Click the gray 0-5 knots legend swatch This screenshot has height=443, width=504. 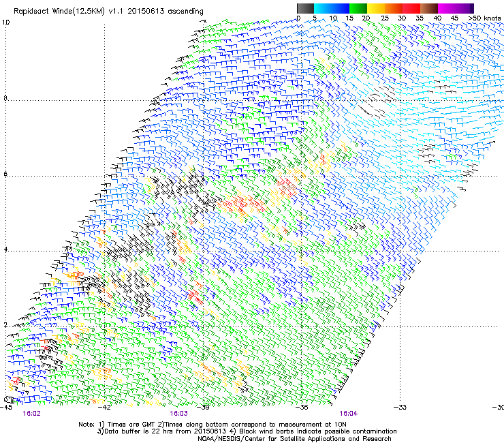coord(305,8)
